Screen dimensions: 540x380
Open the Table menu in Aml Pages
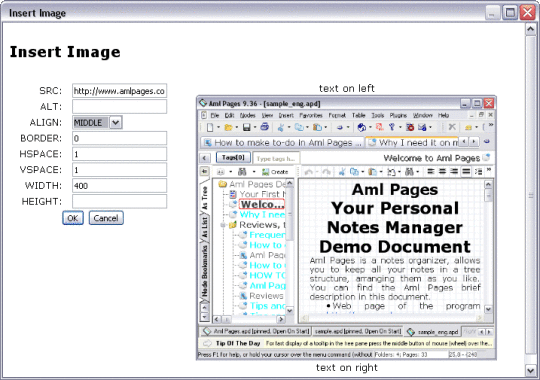click(x=358, y=115)
